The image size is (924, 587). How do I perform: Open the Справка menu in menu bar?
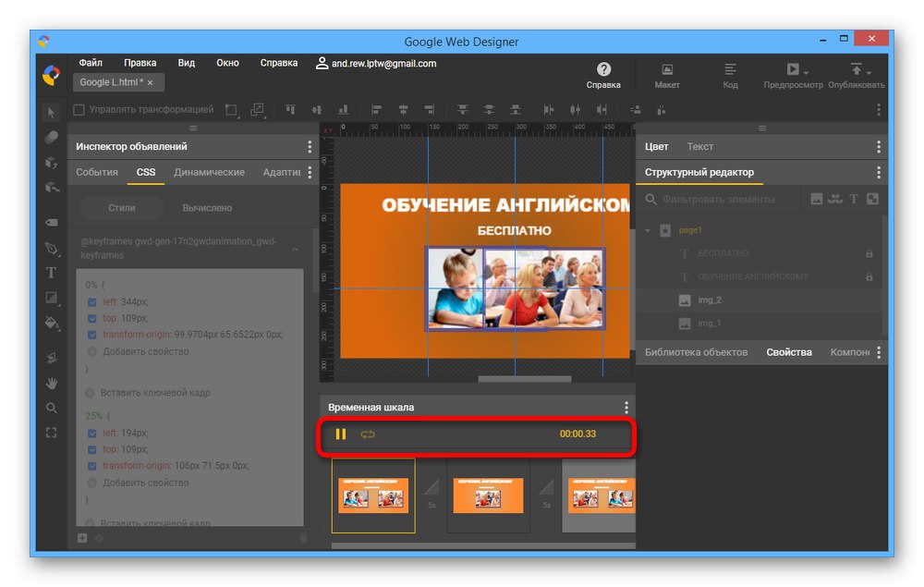279,63
